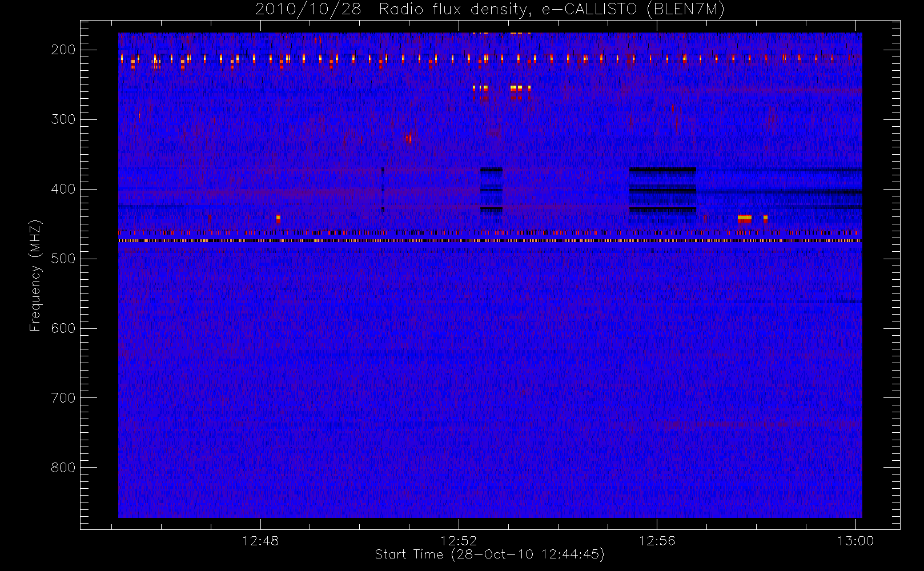The width and height of the screenshot is (924, 571).
Task: Click the 'Frequency (MHz)' axis label
Action: pyautogui.click(x=35, y=275)
